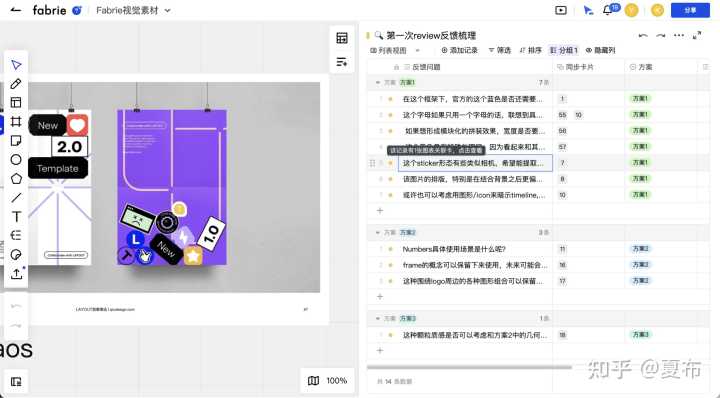The image size is (720, 398).
Task: Undo in the table panel header
Action: coord(643,35)
